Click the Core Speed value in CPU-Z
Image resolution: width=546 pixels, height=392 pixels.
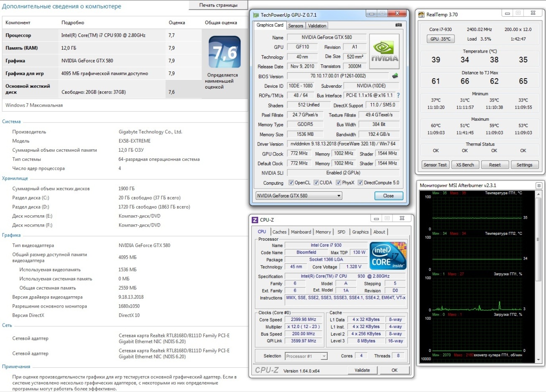[x=304, y=319]
